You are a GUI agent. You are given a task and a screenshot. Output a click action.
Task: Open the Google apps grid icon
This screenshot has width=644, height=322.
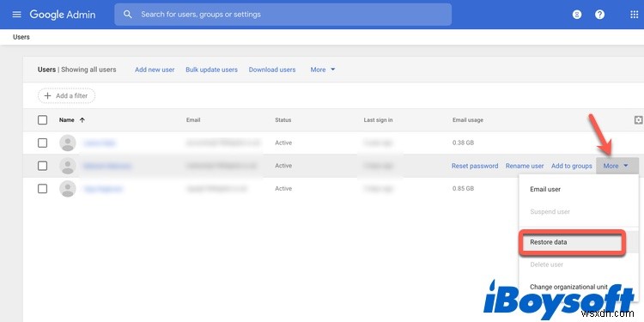[x=634, y=15]
